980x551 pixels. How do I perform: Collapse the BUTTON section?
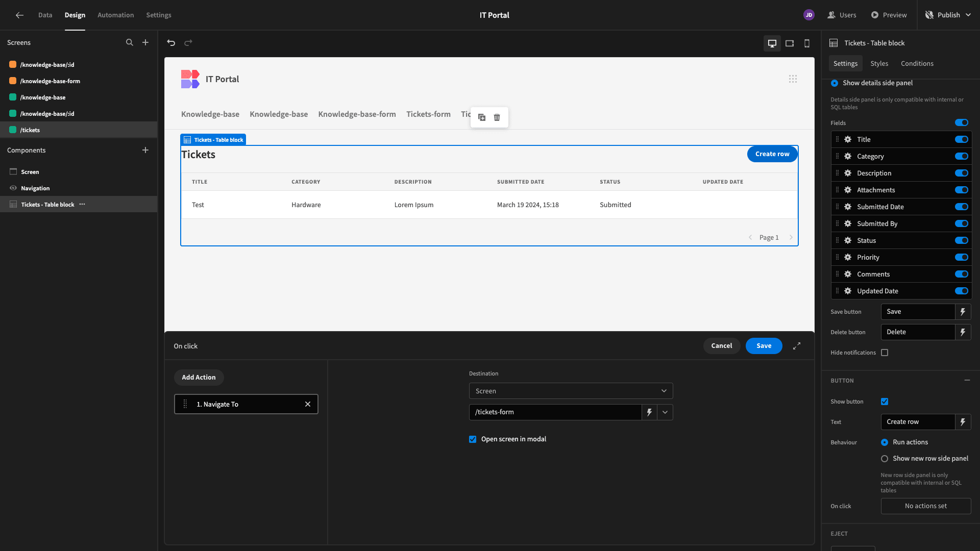point(967,381)
